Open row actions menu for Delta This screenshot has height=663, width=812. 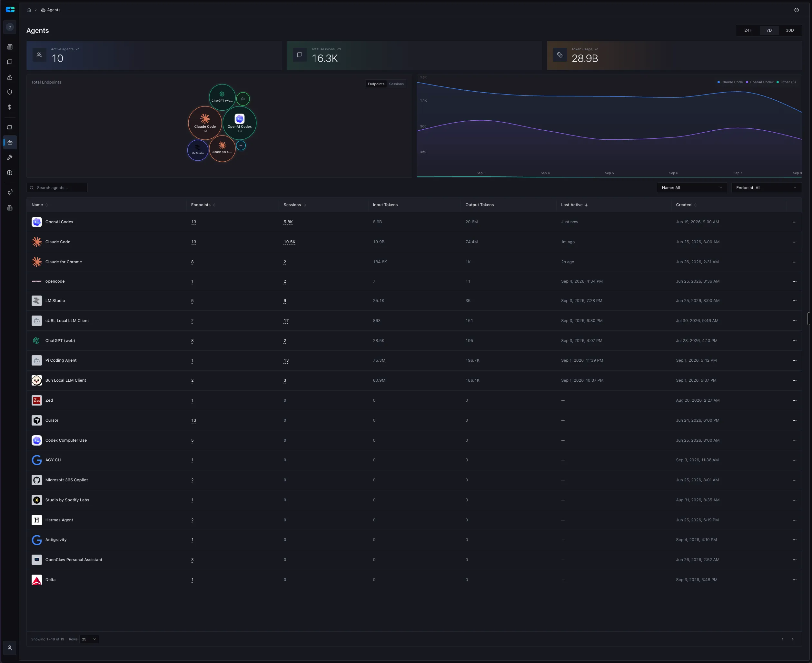click(x=795, y=580)
